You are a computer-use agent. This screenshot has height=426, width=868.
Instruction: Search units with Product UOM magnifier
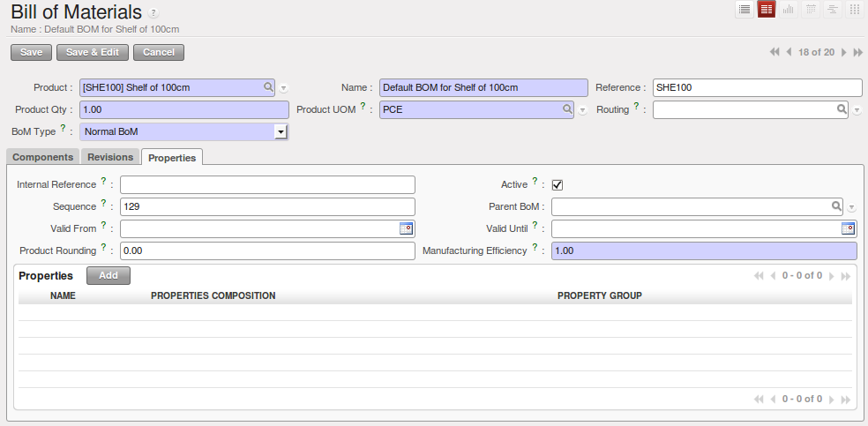coord(567,109)
